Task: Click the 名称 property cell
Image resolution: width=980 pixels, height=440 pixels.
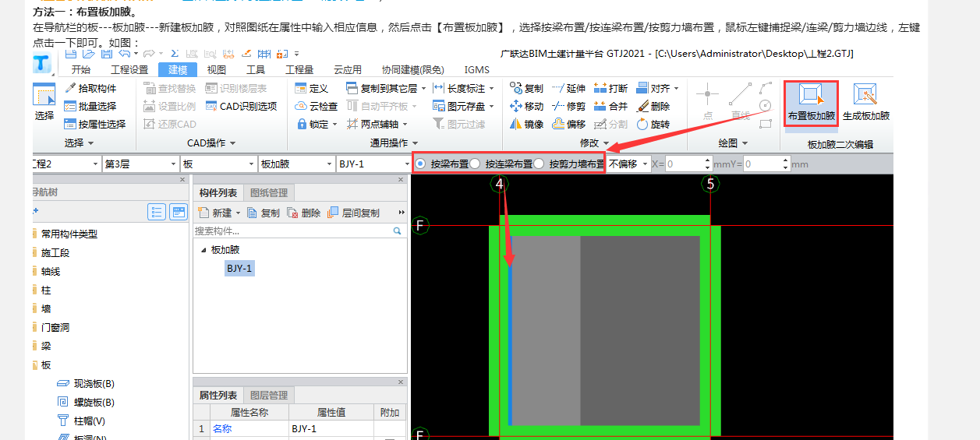Action: (x=249, y=428)
